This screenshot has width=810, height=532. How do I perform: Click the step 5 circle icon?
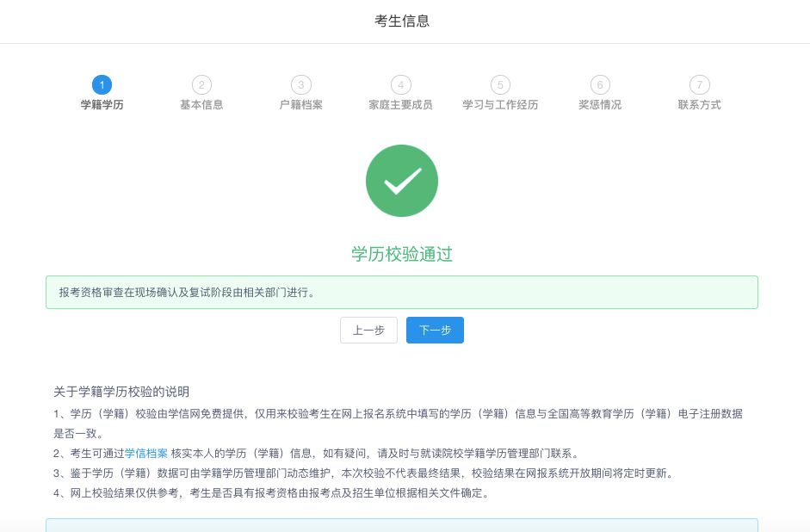(500, 84)
